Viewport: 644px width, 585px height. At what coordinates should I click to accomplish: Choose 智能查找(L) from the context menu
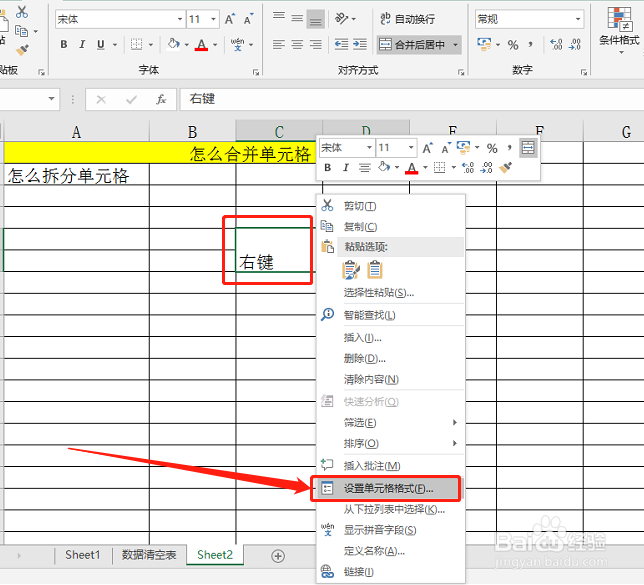point(390,315)
